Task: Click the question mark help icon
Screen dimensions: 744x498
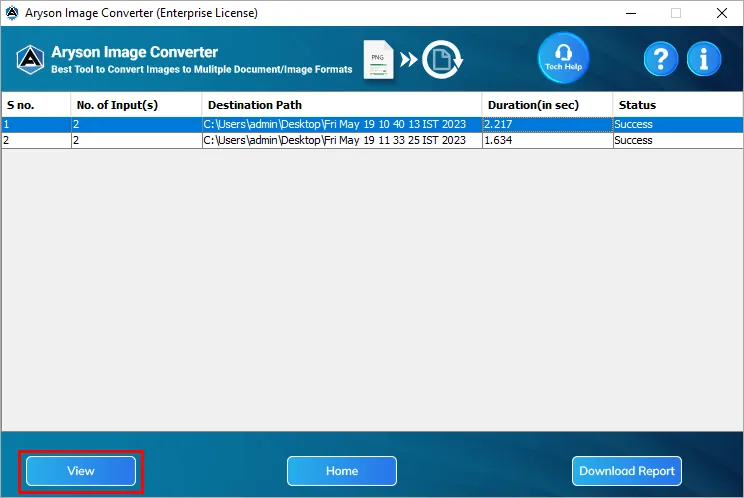Action: (x=660, y=59)
